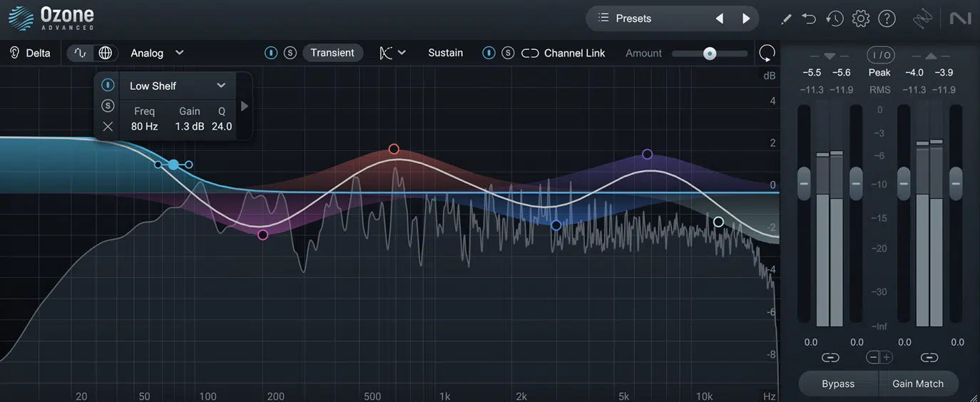Toggle the input gain link icon

click(830, 358)
